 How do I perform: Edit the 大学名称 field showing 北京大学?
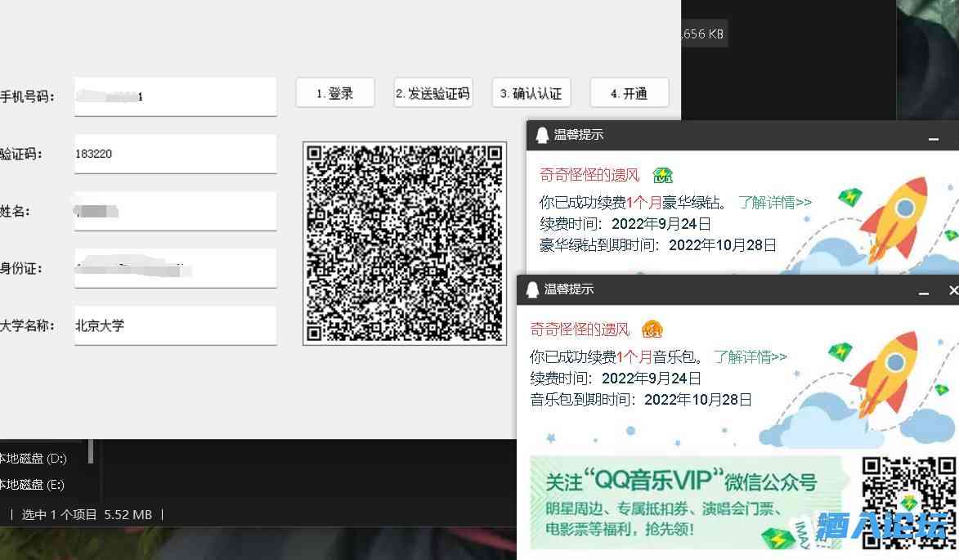point(175,325)
